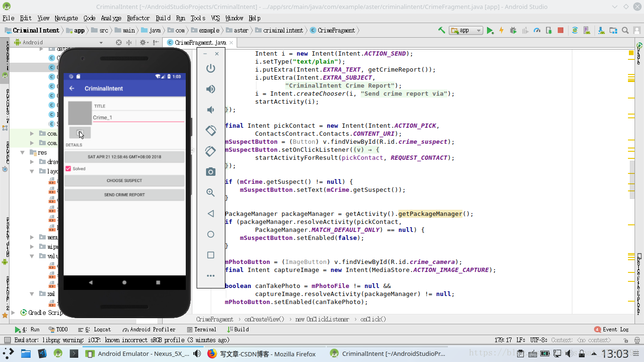The image size is (644, 362).
Task: Click the camera photo button in emulator
Action: (x=80, y=133)
